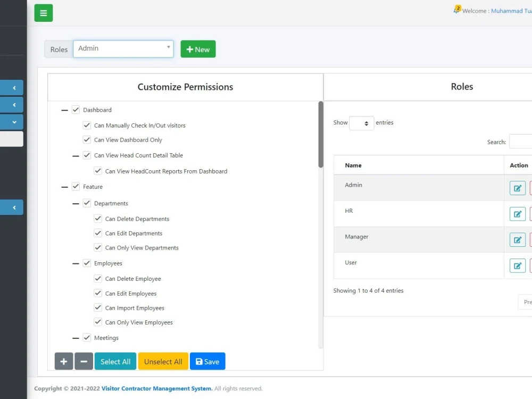Click the Save button
This screenshot has height=399, width=532.
click(x=207, y=361)
